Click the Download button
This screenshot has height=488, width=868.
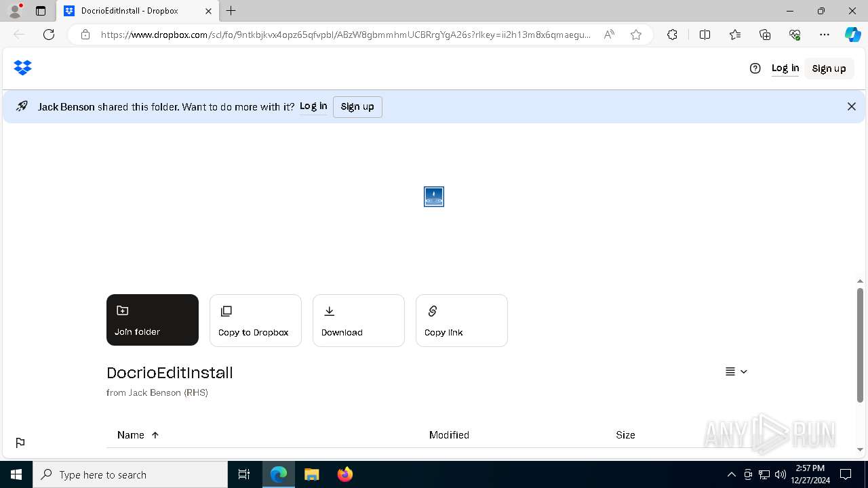359,320
